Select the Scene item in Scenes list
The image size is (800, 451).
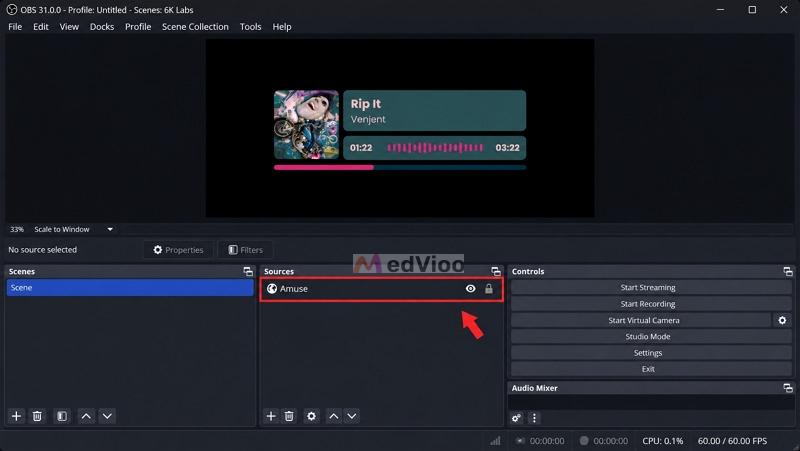(130, 288)
